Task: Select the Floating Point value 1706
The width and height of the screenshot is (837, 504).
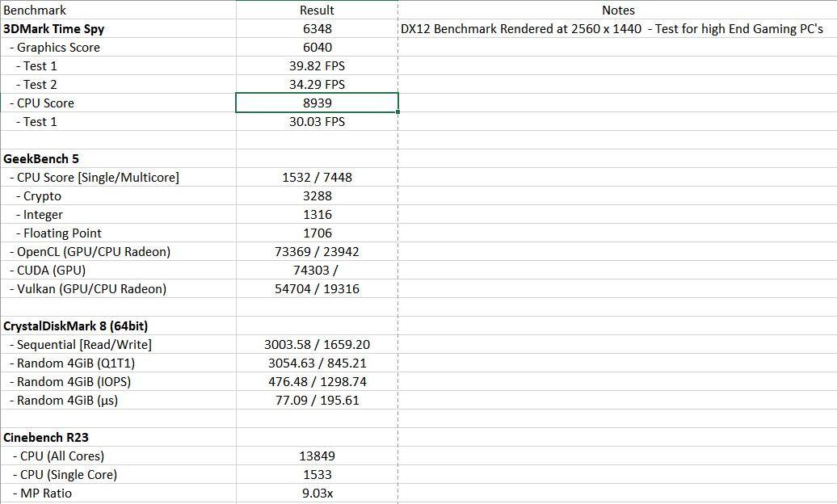Action: 317,233
